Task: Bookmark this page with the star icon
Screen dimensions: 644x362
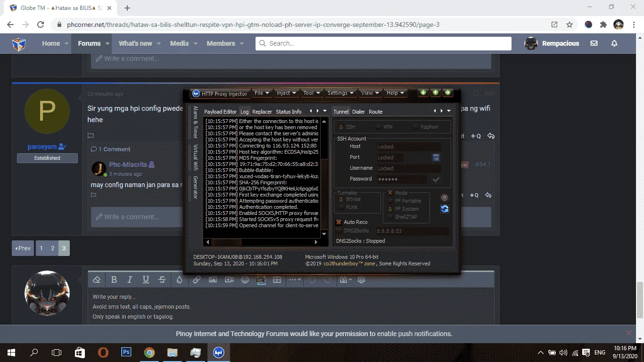Action: tap(570, 25)
